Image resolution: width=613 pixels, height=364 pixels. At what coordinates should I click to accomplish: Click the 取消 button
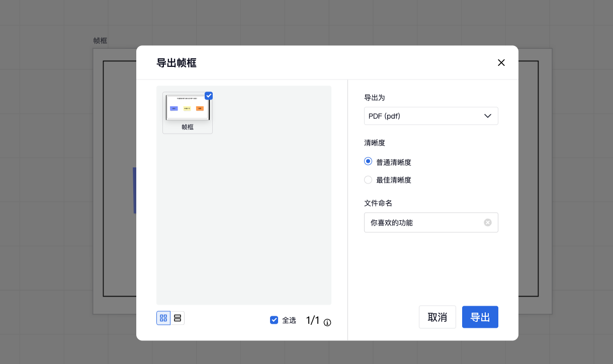(x=437, y=317)
